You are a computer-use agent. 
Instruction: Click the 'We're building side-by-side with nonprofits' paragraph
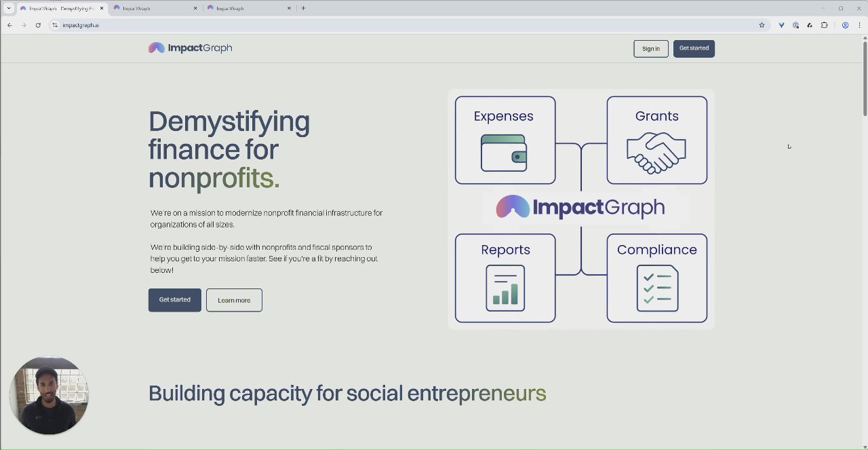coord(264,259)
